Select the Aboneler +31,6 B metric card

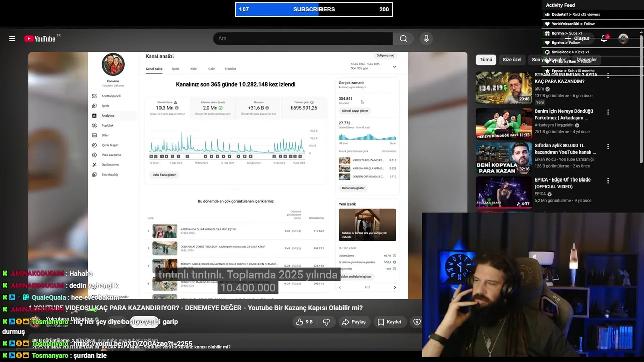[x=258, y=108]
